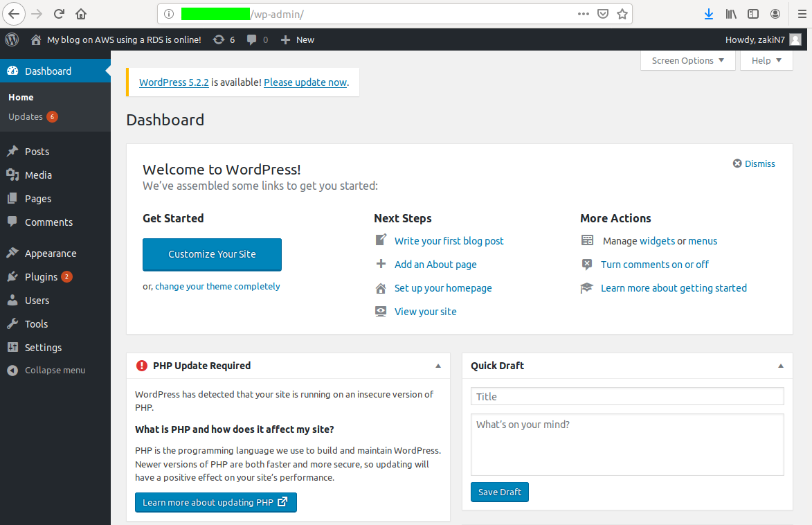Screen dimensions: 812x525
Task: Open the Users menu
Action: pyautogui.click(x=55, y=301)
